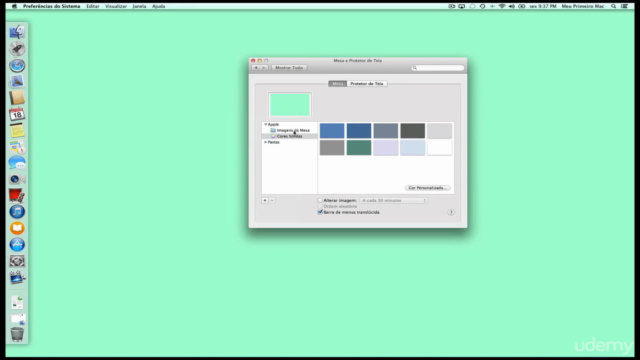640x360 pixels.
Task: Open Trash in the Dock
Action: coord(17,334)
